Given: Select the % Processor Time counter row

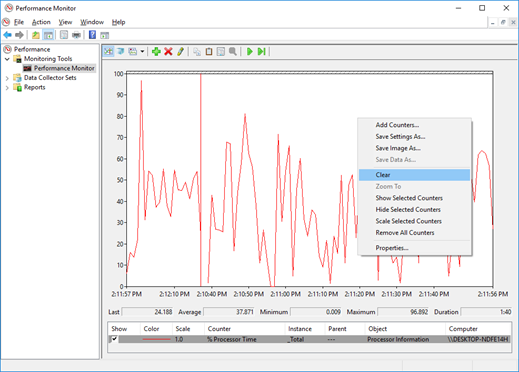Looking at the screenshot, I should tap(310, 339).
